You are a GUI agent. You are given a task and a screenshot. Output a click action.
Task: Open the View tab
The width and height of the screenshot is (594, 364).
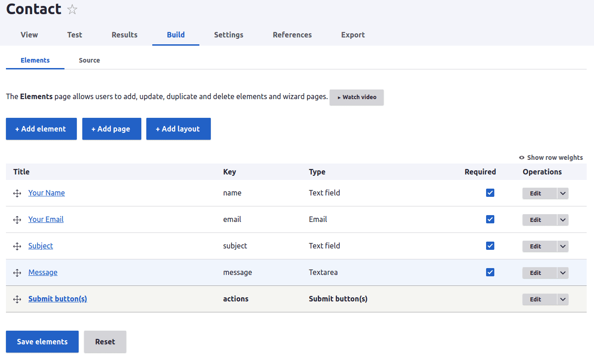pos(29,35)
